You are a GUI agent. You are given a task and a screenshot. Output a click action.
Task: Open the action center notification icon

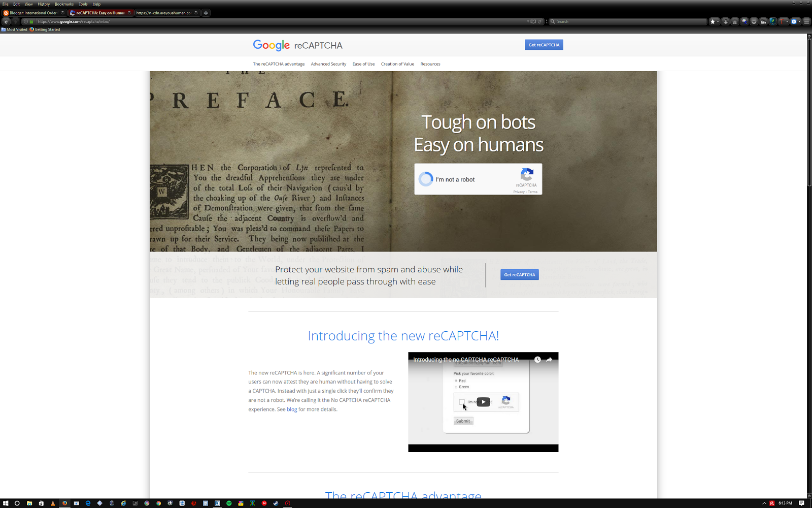[x=802, y=503]
